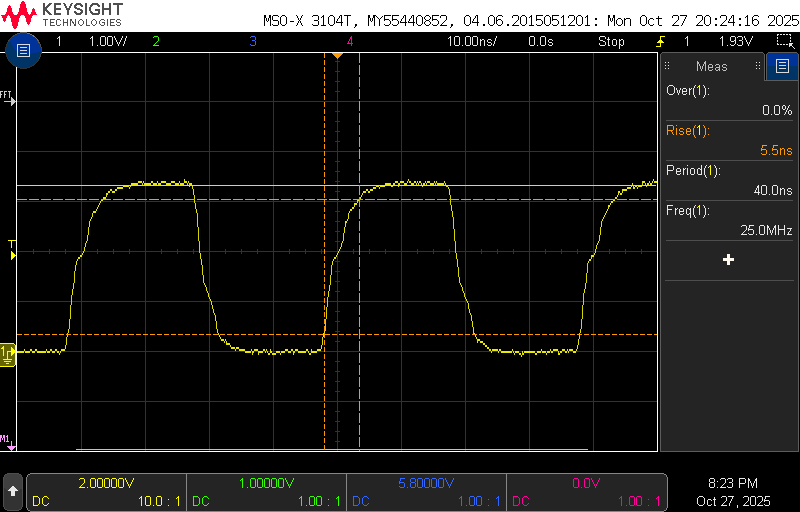Image resolution: width=800 pixels, height=512 pixels.
Task: Toggle channel 2 on
Action: point(155,41)
